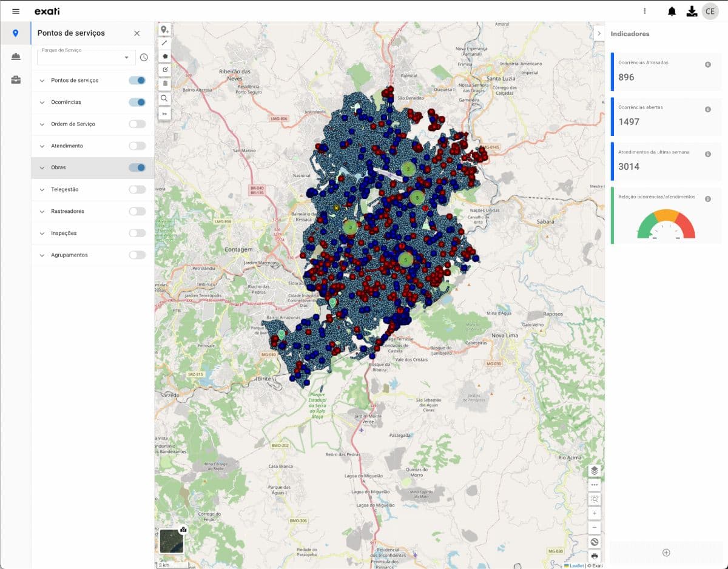
Task: Collapse the Indicadores panel with arrow
Action: pos(599,33)
